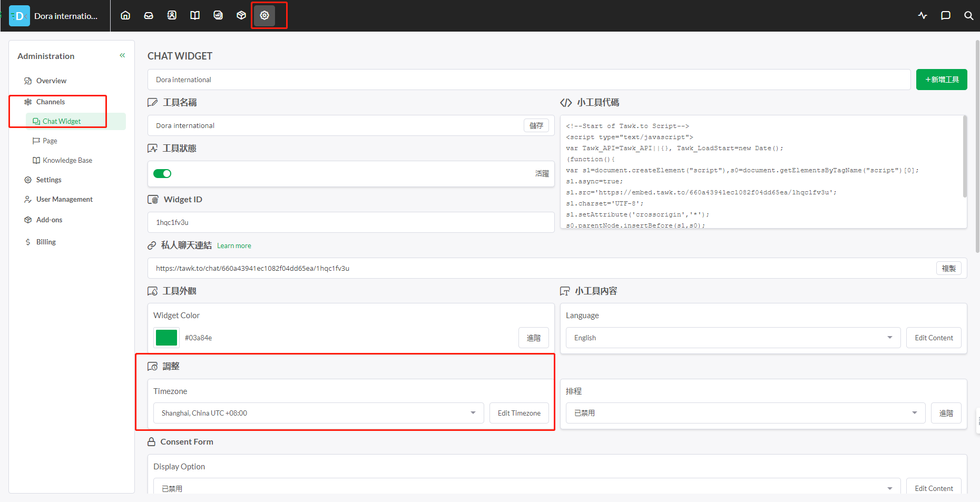Select Knowledge Base in the sidebar

67,160
